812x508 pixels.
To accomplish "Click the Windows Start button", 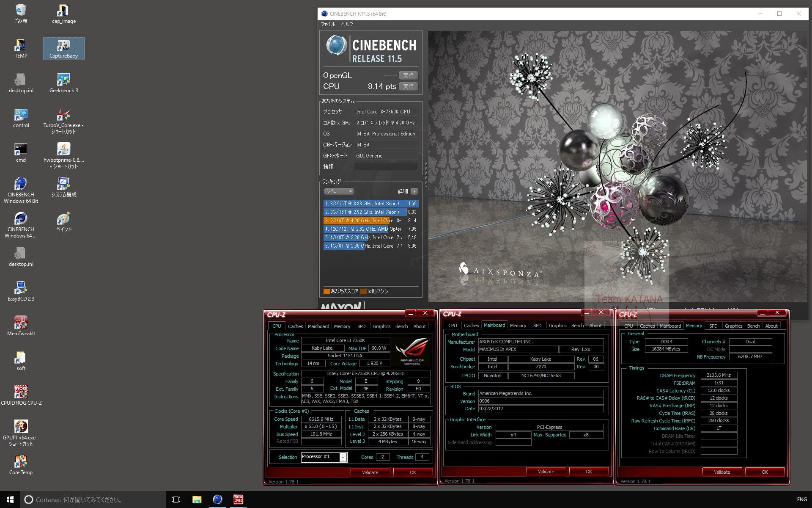I will pos(10,500).
